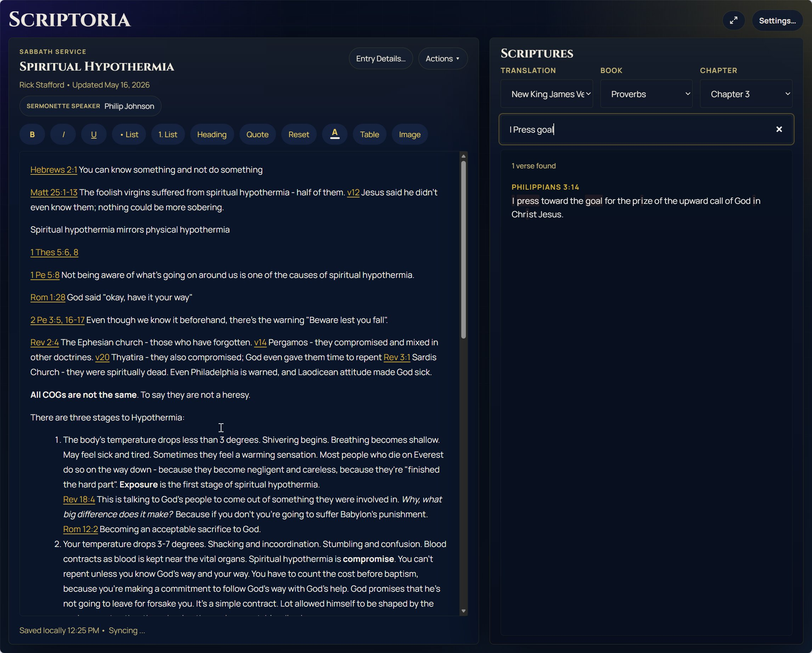Toggle fullscreen with the expand arrows icon

(x=733, y=20)
